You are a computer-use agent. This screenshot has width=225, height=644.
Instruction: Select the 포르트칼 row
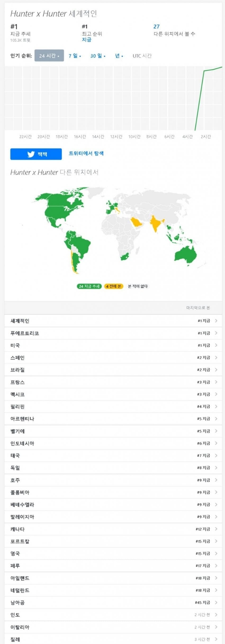pyautogui.click(x=113, y=541)
